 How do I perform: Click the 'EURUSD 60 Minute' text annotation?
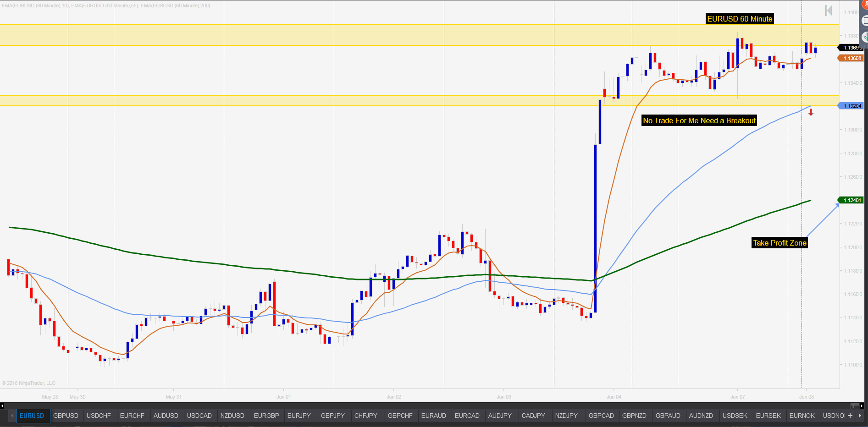click(x=740, y=19)
